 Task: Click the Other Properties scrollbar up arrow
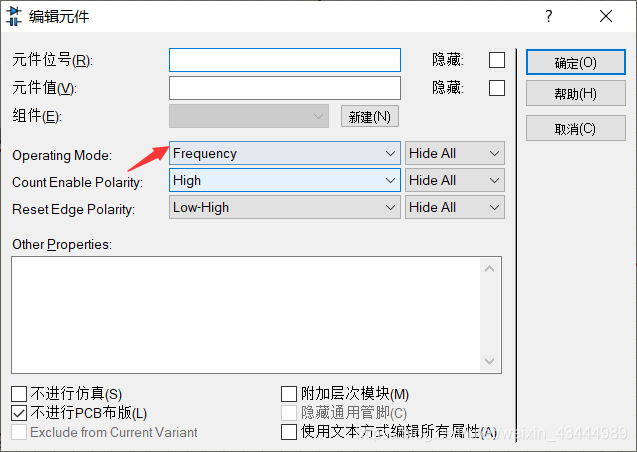pos(490,269)
